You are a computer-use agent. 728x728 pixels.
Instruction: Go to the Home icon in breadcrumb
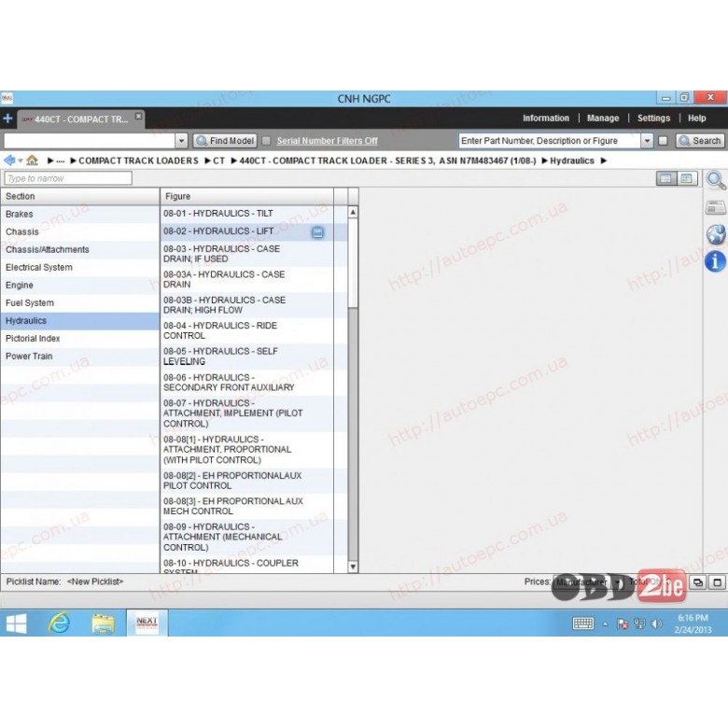coord(32,161)
